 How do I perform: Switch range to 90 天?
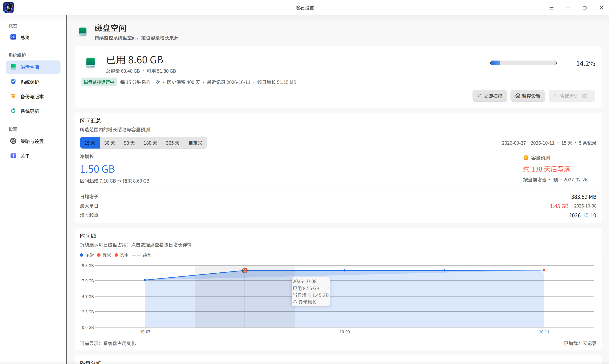pos(129,143)
